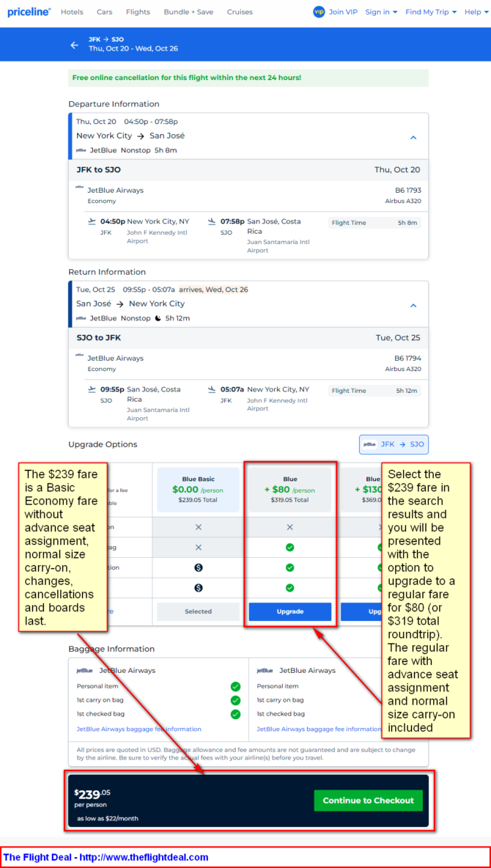Image resolution: width=491 pixels, height=868 pixels.
Task: Open right JetBlue Airways baggage fee information
Action: click(319, 729)
